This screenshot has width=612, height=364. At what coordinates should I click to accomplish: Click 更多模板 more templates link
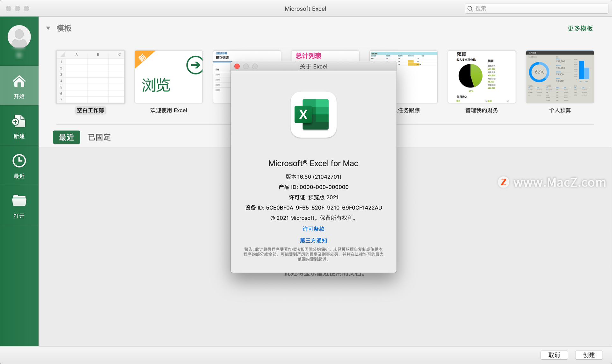pyautogui.click(x=580, y=28)
